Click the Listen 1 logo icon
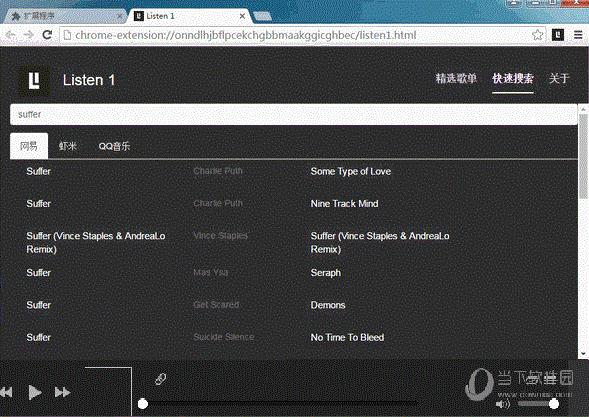Screen dimensions: 589x417 click(34, 80)
